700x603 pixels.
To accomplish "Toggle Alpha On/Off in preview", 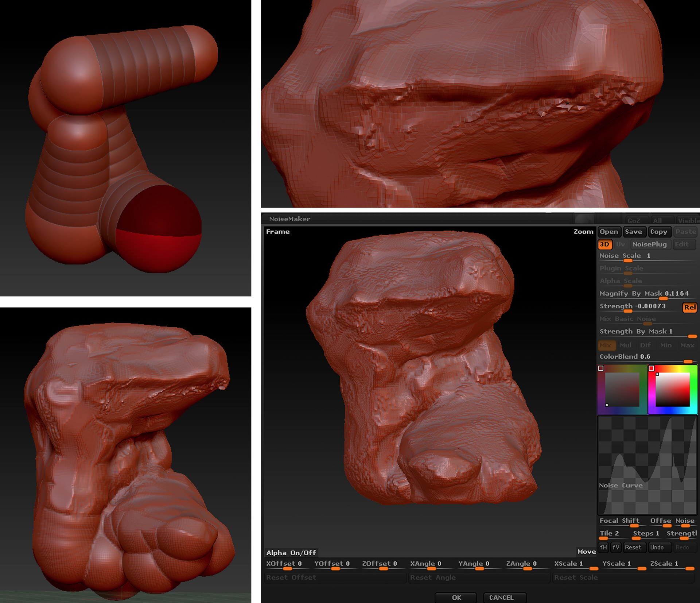I will pos(291,553).
